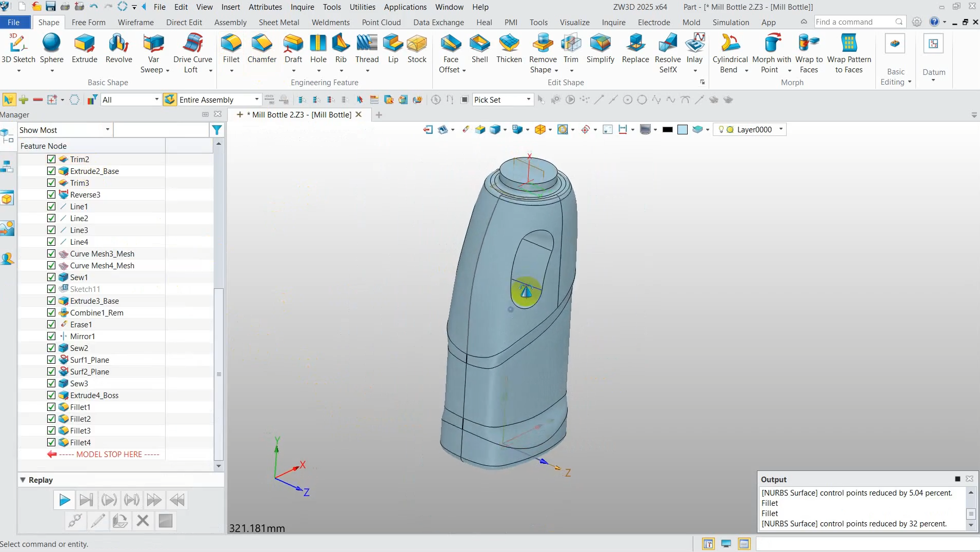The width and height of the screenshot is (980, 552).
Task: Open the Utilities menu
Action: 362,7
